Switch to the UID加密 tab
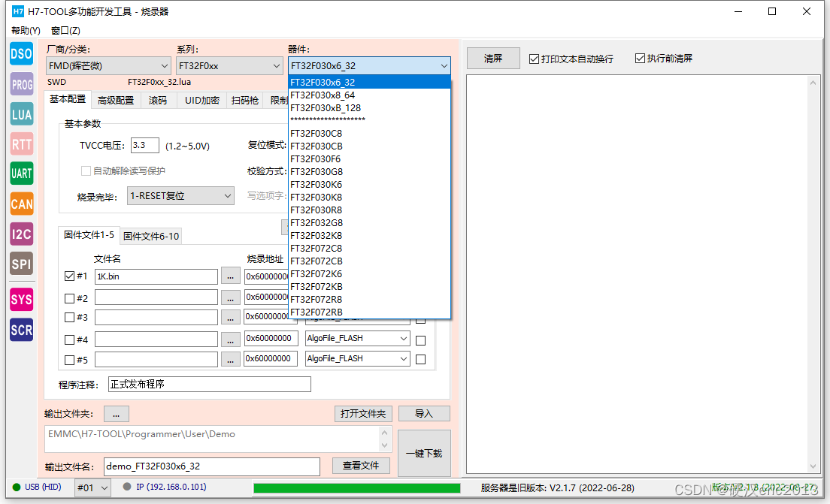 [x=201, y=101]
